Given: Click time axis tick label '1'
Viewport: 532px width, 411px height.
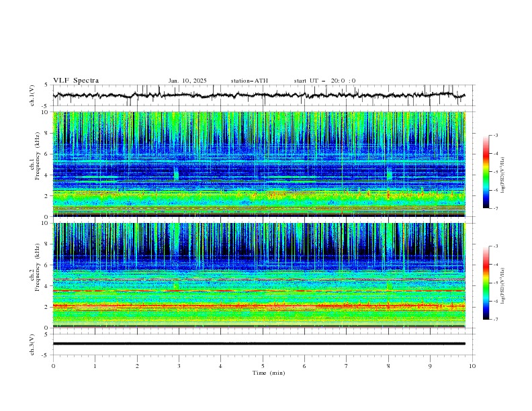Looking at the screenshot, I should (x=95, y=366).
